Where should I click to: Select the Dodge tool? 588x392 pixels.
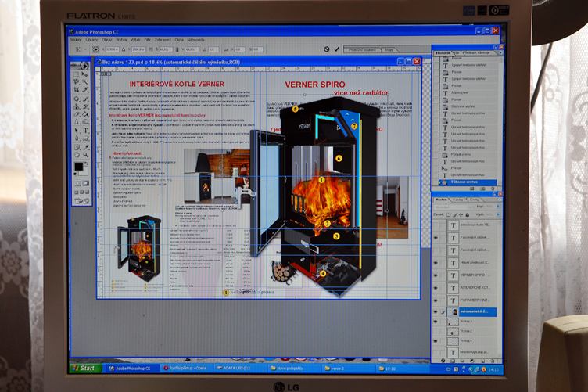pyautogui.click(x=85, y=121)
